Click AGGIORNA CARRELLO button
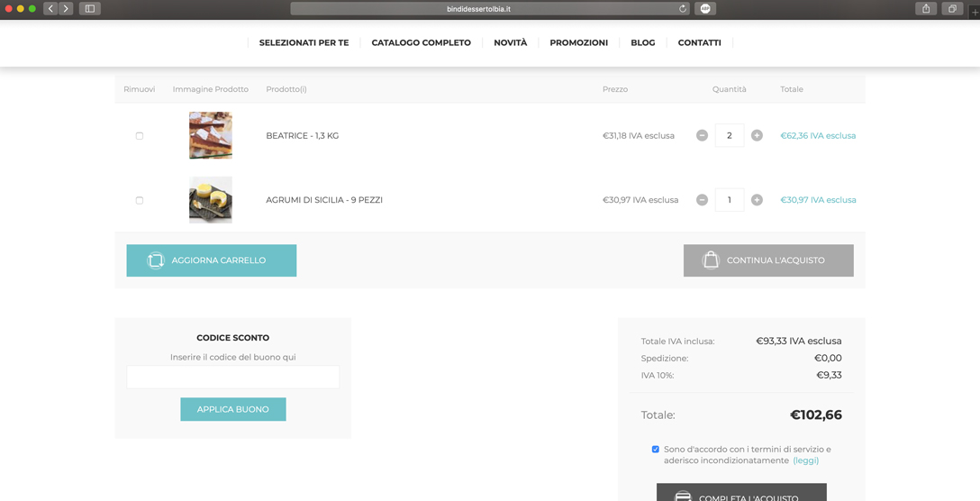The height and width of the screenshot is (501, 980). (x=212, y=260)
